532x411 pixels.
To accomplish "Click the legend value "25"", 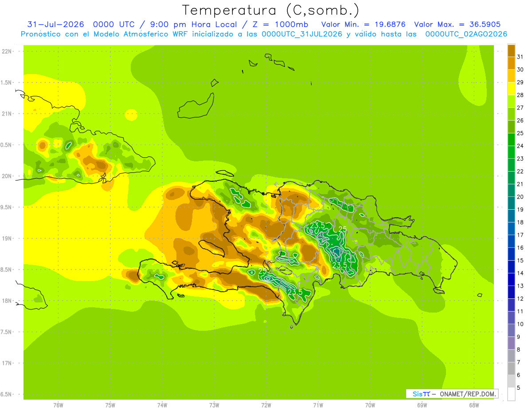I will [x=520, y=133].
